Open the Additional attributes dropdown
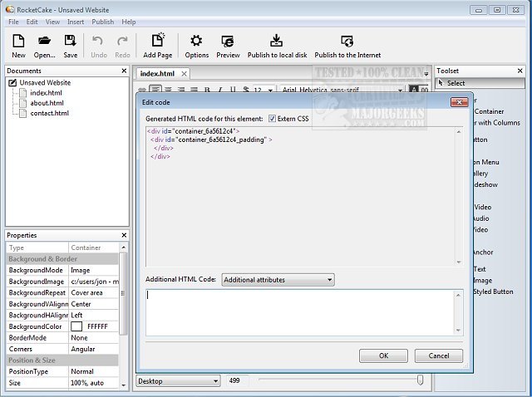Image resolution: width=532 pixels, height=397 pixels. coord(278,280)
